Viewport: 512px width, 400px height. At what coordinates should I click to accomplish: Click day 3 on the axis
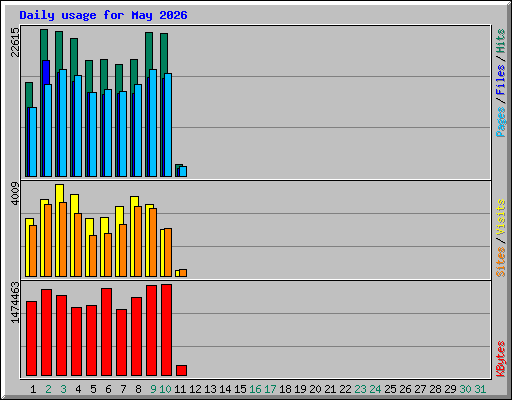[63, 389]
